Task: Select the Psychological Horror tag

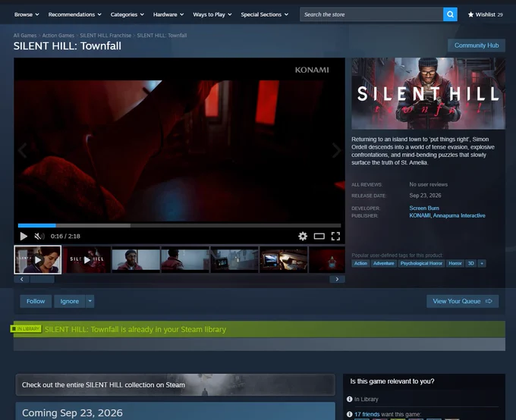Action: click(421, 263)
